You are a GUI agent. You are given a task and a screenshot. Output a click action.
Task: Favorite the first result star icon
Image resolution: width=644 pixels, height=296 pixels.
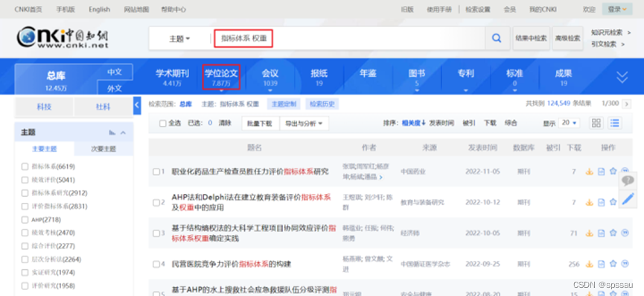coord(613,171)
